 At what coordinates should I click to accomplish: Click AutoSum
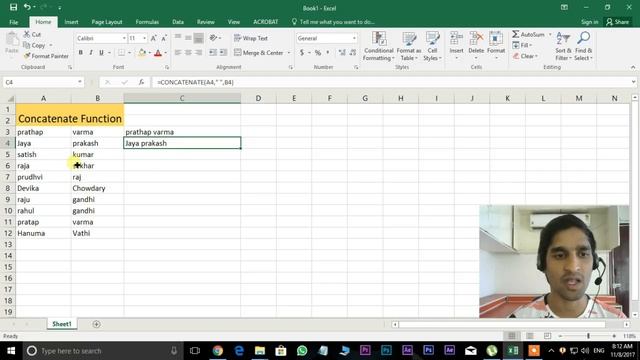[x=529, y=34]
